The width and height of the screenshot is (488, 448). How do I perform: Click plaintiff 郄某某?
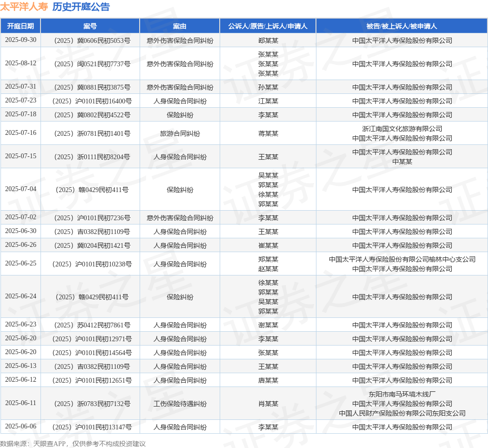[268, 41]
